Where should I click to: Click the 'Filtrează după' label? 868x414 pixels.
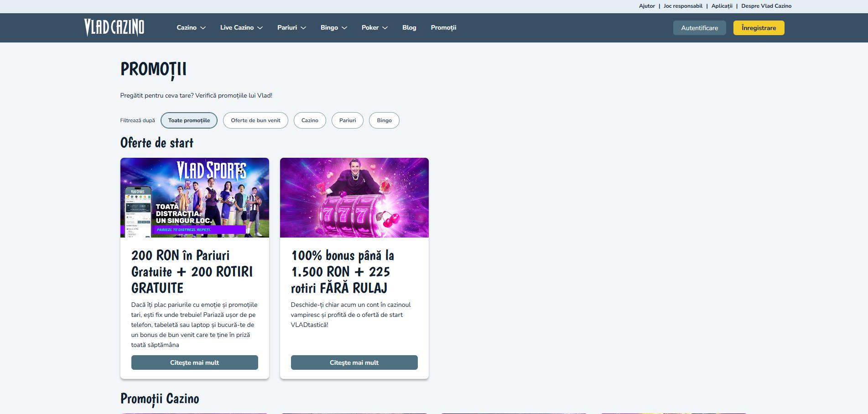click(138, 120)
